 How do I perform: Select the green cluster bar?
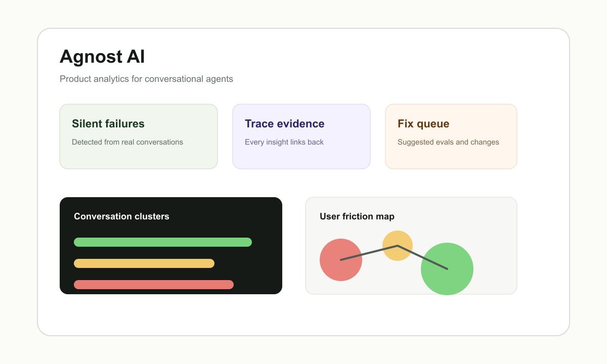click(163, 242)
